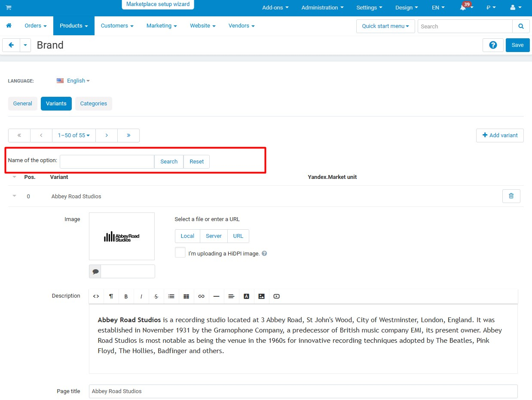The image size is (532, 400).
Task: Open the Settings dropdown menu
Action: (369, 8)
